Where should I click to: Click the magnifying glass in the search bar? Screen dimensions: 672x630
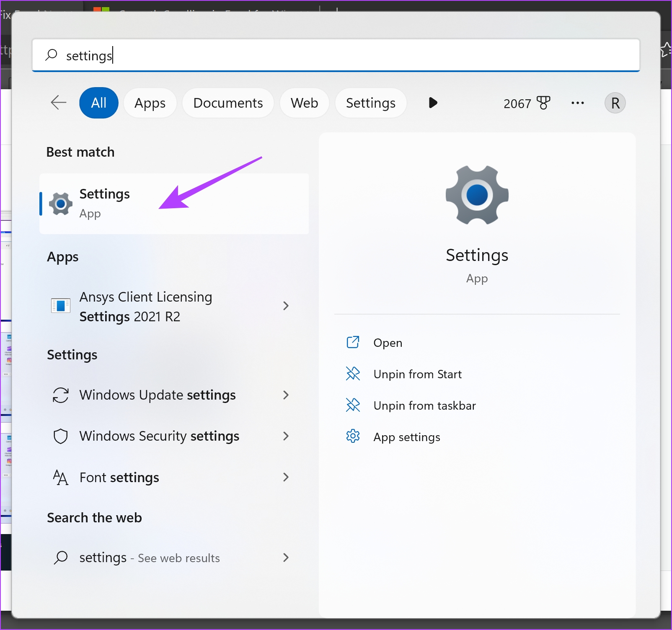(x=51, y=55)
